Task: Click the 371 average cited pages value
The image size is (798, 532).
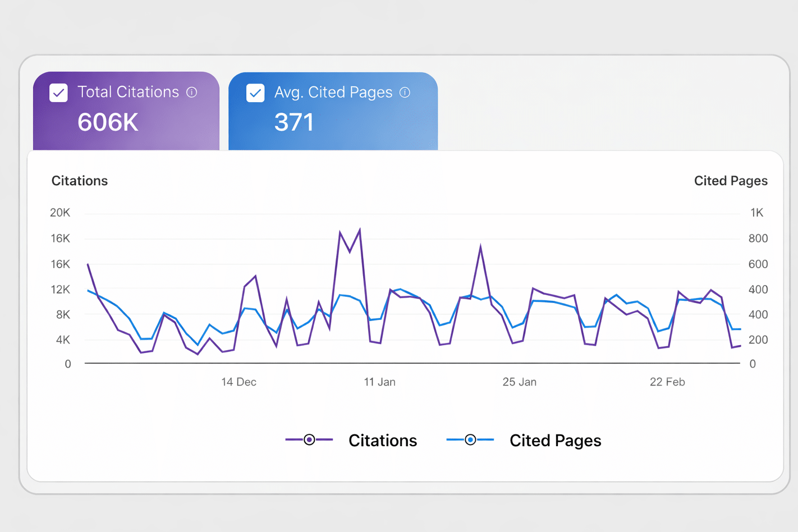Action: 295,121
